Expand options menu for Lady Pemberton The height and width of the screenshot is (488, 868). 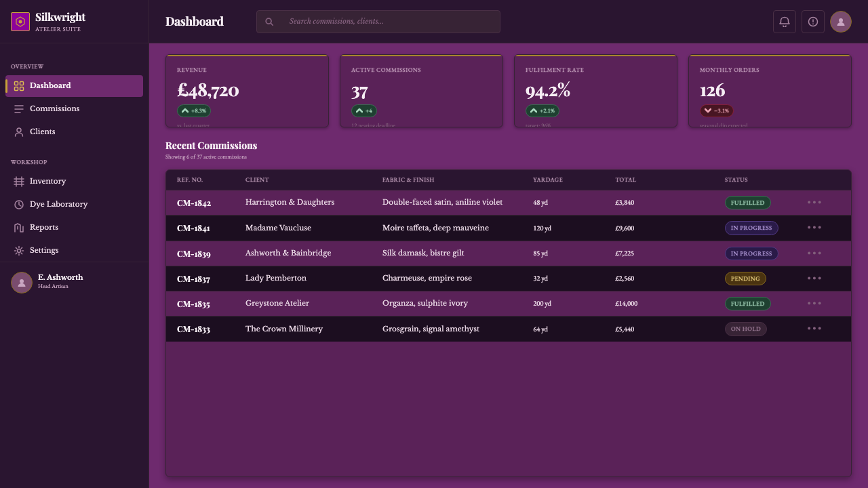[814, 279]
